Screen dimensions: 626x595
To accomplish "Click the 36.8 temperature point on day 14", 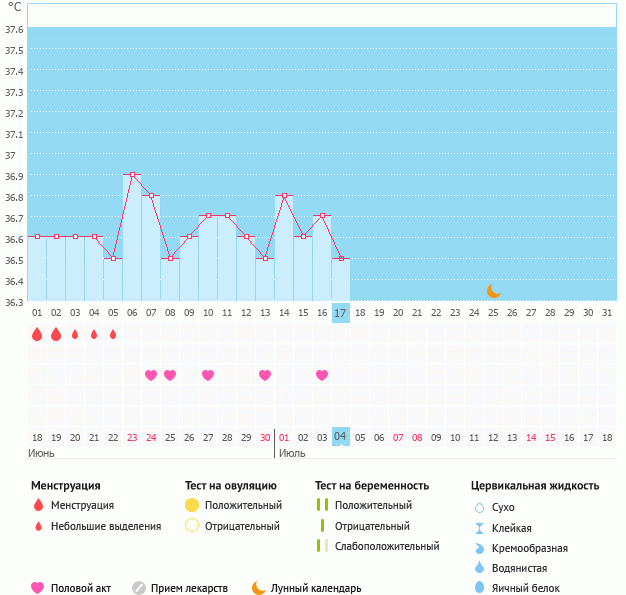I will coord(284,195).
